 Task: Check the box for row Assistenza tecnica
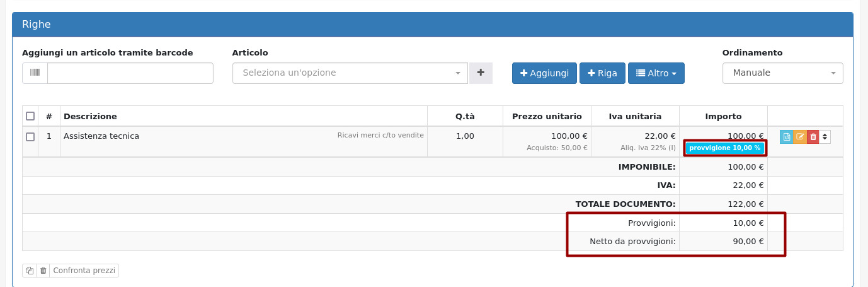pos(30,136)
